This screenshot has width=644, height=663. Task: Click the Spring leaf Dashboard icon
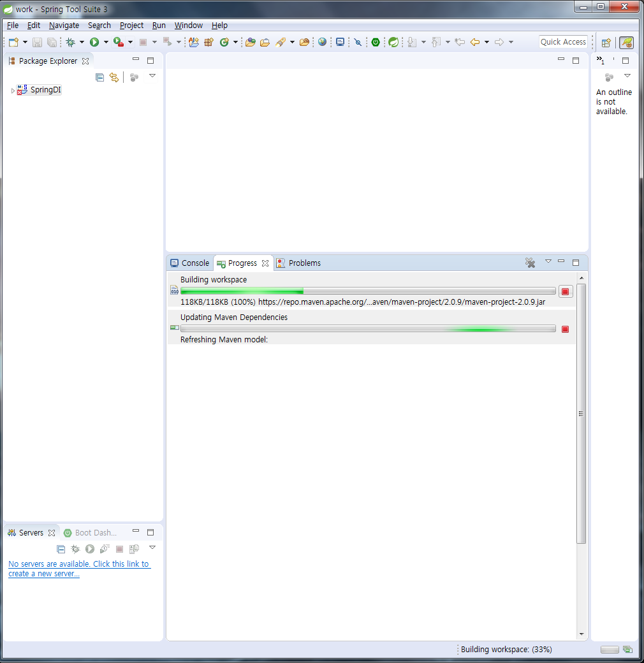pyautogui.click(x=393, y=42)
